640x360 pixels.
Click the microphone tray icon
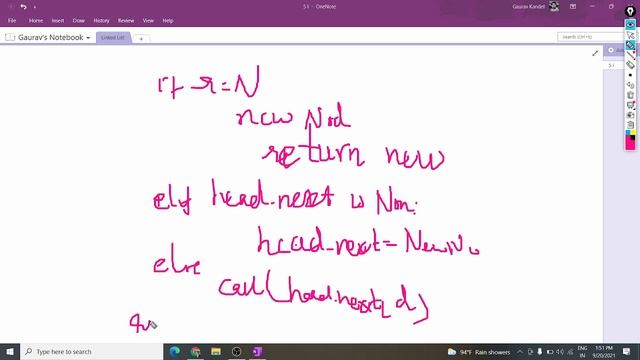(540, 352)
